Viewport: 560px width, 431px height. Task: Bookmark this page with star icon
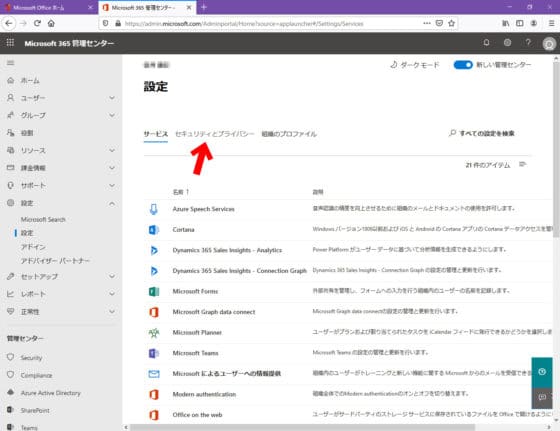click(451, 23)
